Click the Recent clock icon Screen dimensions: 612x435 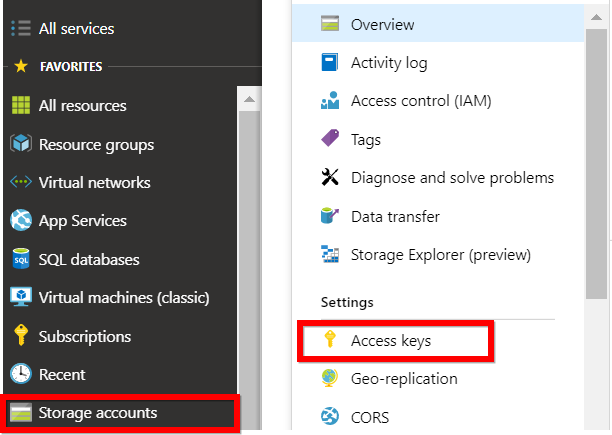[21, 374]
